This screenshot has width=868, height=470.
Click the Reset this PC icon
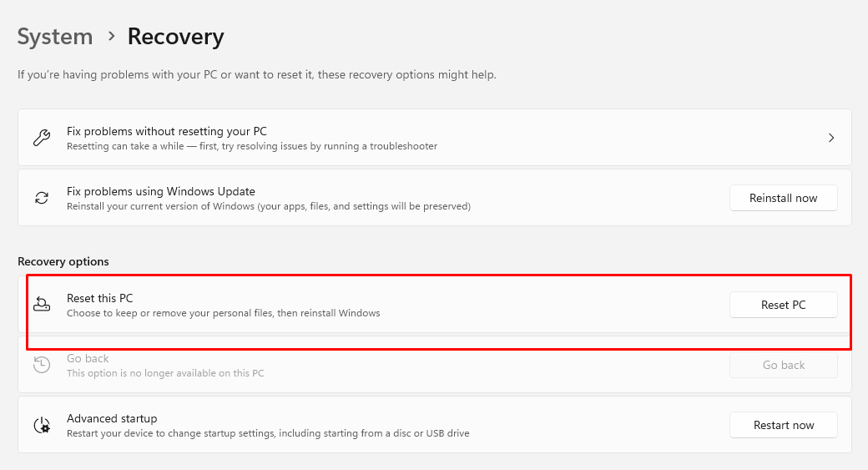click(42, 305)
